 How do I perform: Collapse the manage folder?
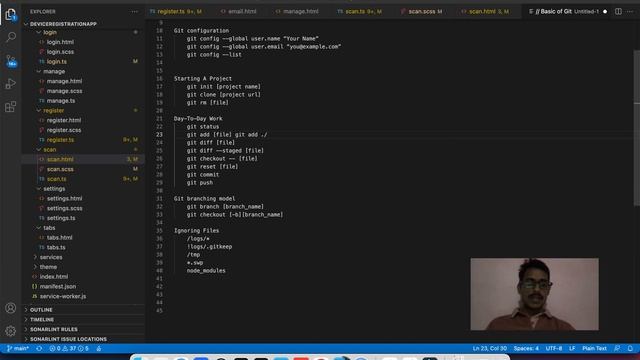[x=54, y=71]
